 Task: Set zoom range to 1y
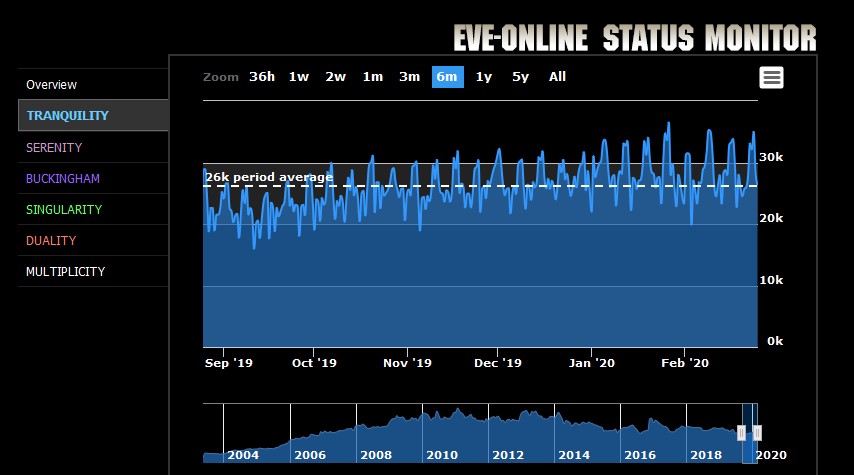point(484,77)
